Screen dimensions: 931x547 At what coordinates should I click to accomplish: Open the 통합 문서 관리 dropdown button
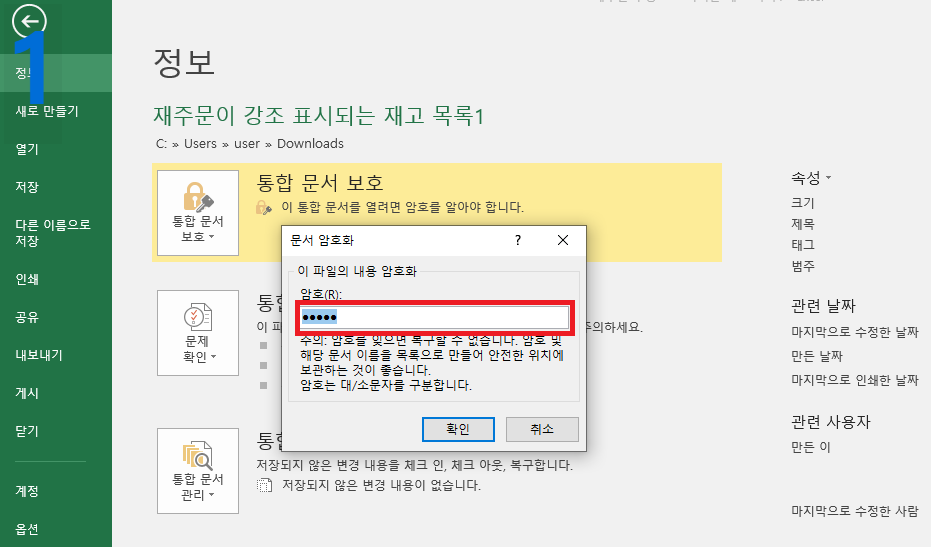click(198, 471)
